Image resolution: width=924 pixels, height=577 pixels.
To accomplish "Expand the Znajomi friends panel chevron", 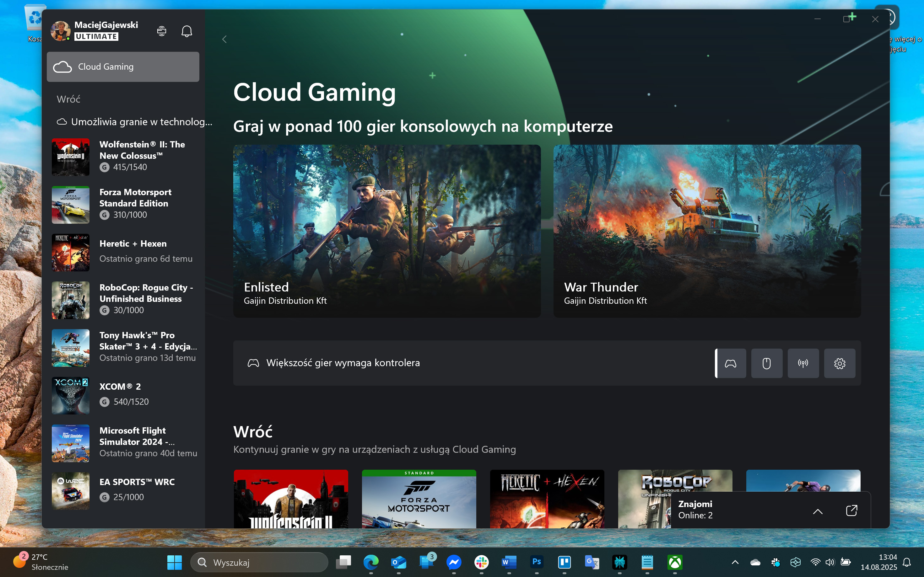I will point(818,511).
